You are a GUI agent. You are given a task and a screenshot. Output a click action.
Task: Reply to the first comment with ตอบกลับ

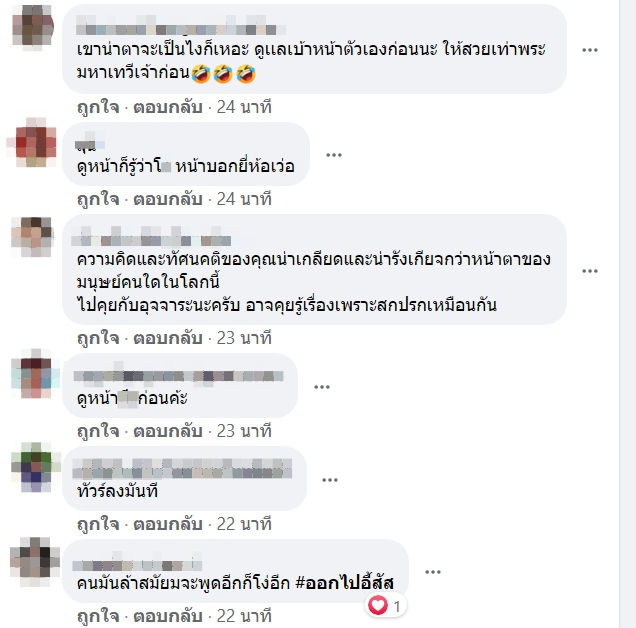168,107
